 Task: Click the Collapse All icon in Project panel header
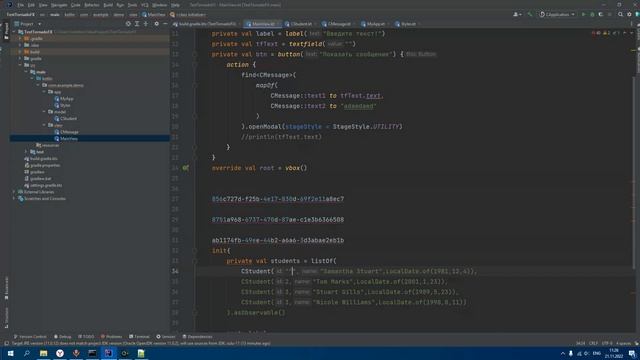(146, 24)
